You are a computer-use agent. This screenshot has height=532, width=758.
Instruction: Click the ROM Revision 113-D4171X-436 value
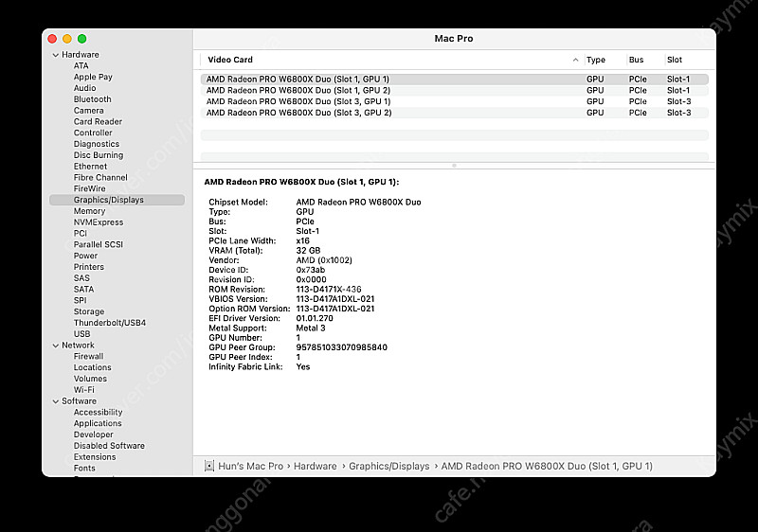[x=329, y=289]
